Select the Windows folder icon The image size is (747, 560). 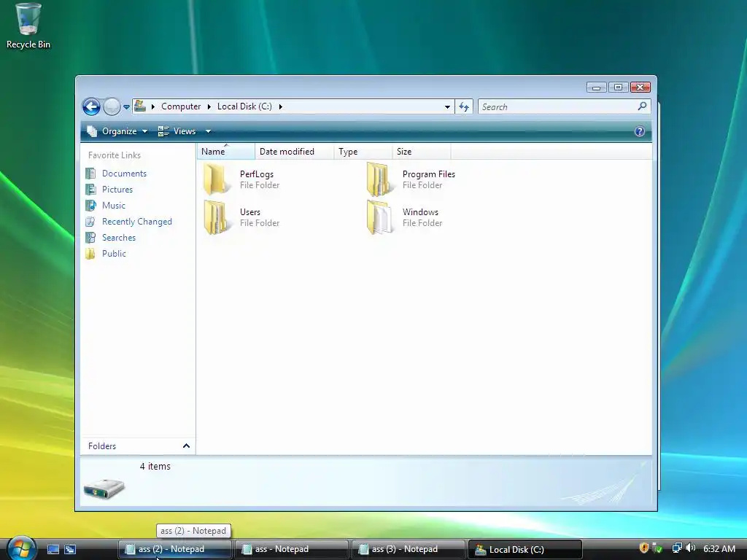pyautogui.click(x=379, y=217)
